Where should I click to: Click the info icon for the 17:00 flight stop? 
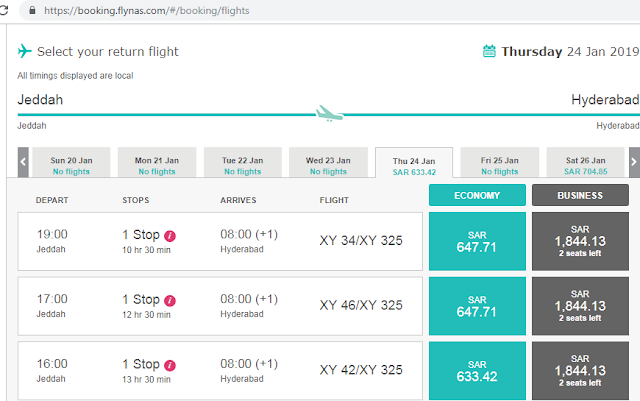(170, 301)
